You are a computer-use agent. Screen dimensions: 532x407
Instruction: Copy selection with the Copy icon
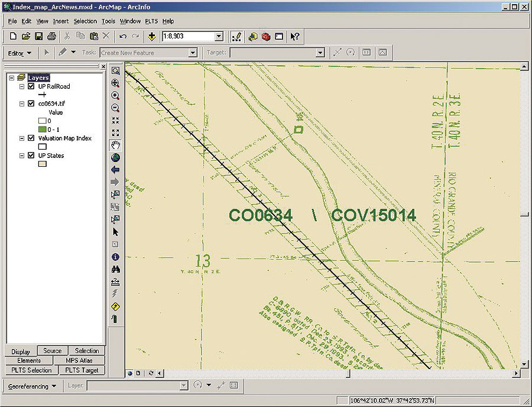click(80, 36)
